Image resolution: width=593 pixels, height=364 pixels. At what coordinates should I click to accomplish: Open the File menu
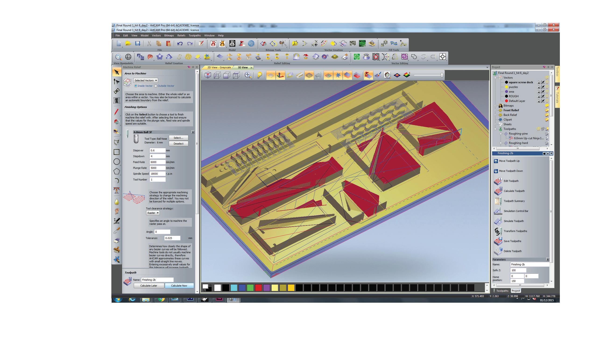[x=118, y=35]
